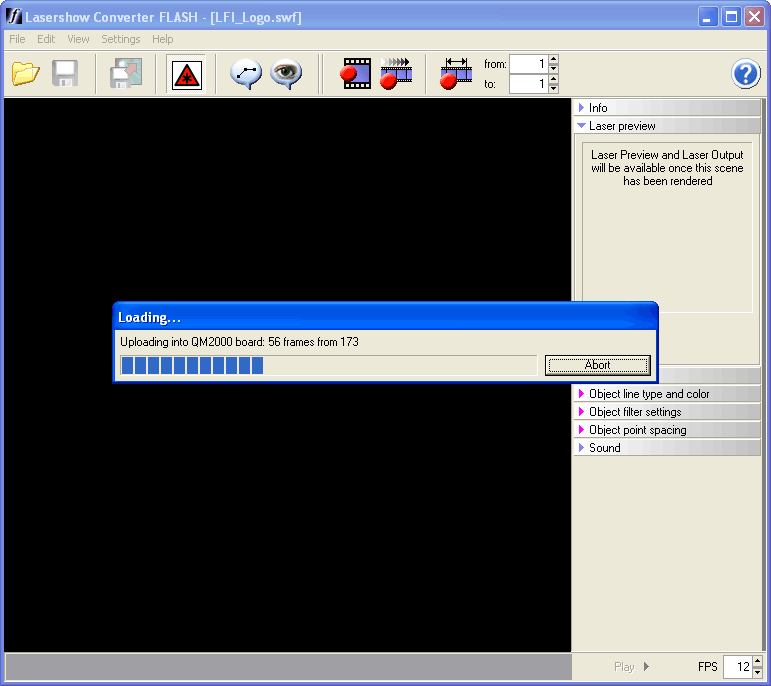Click the render frame range icon
This screenshot has height=686, width=771.
coord(456,74)
